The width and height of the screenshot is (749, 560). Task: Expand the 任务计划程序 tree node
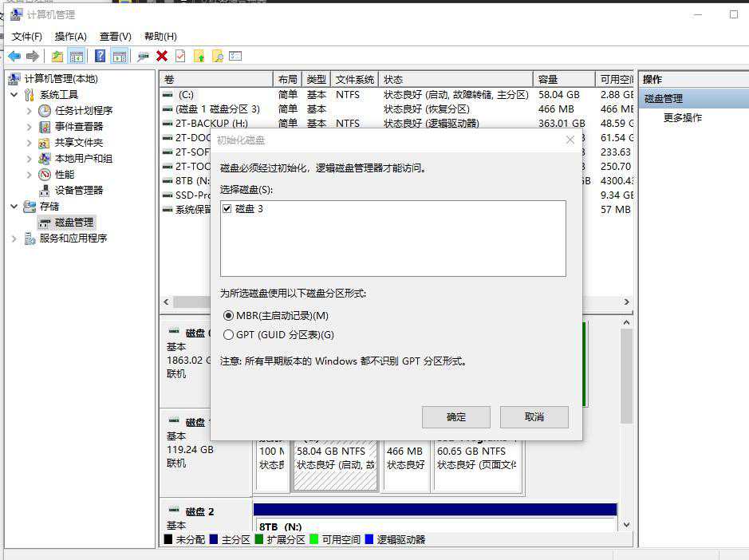(x=30, y=111)
